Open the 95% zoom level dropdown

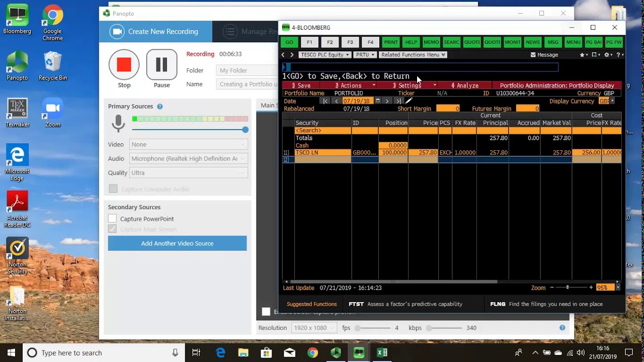click(608, 288)
